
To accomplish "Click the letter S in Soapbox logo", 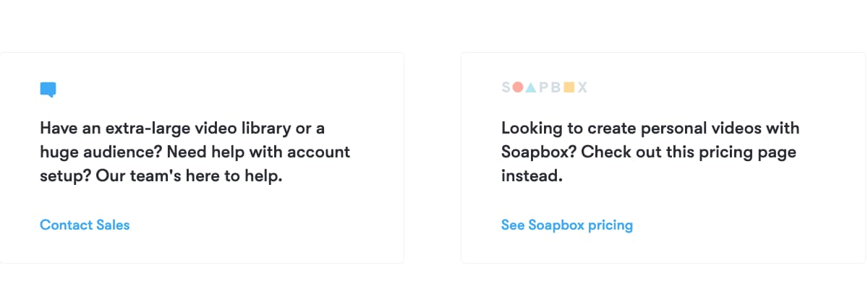I will (x=506, y=87).
